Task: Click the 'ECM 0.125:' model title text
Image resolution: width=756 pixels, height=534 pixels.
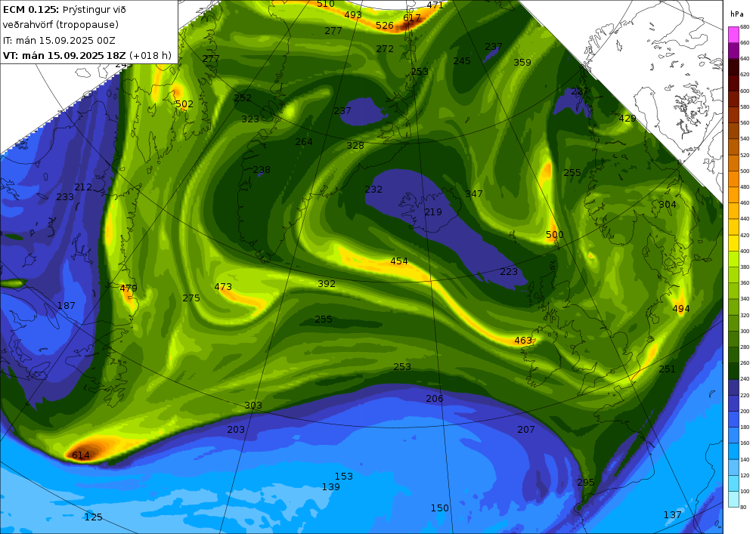Action: tap(31, 10)
